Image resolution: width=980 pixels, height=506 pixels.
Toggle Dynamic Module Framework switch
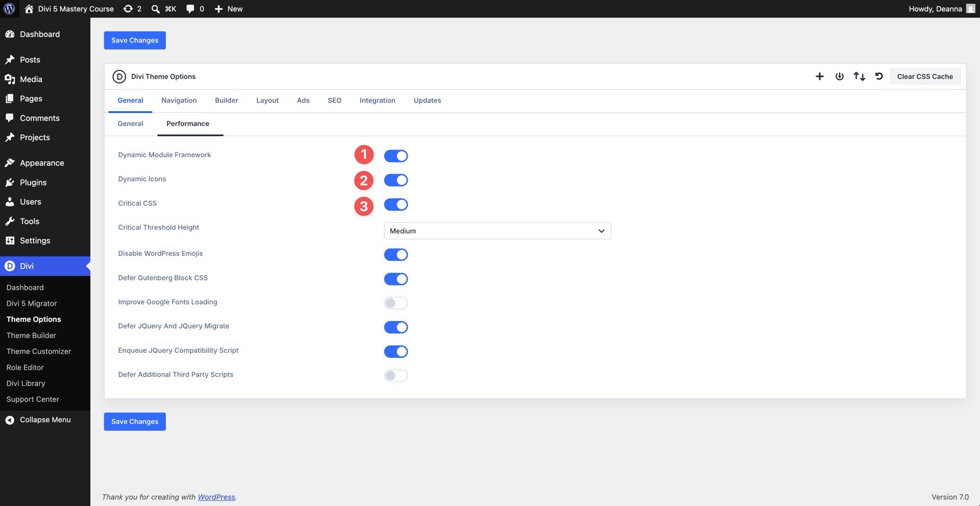396,156
